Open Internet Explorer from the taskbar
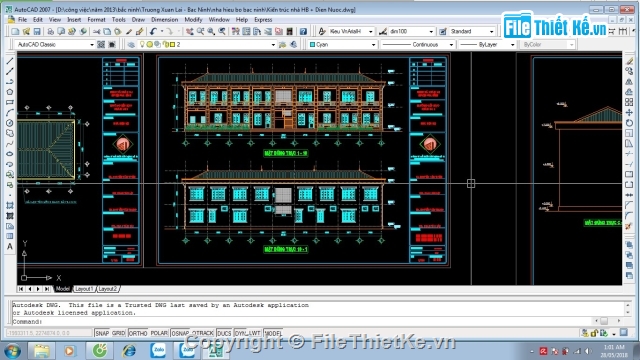This screenshot has width=640, height=360. click(x=129, y=350)
